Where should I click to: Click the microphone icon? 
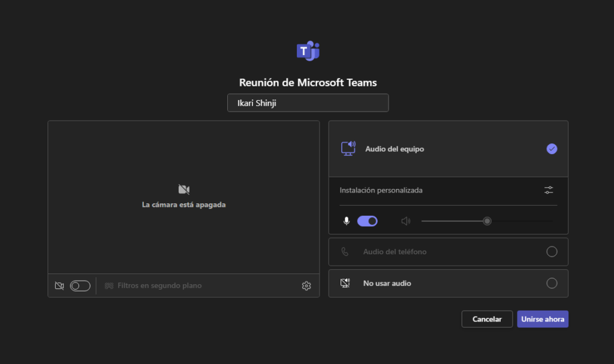347,221
